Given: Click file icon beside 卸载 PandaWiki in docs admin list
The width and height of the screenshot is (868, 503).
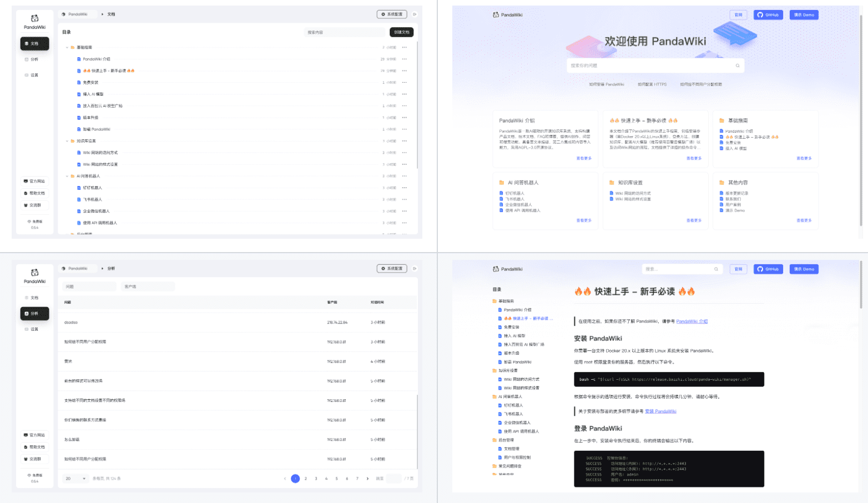Looking at the screenshot, I should [79, 129].
